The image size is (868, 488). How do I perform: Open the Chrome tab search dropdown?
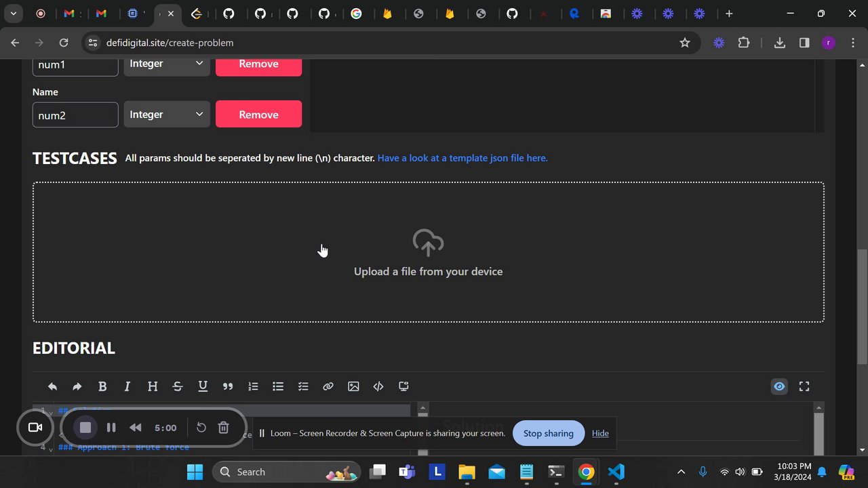13,14
